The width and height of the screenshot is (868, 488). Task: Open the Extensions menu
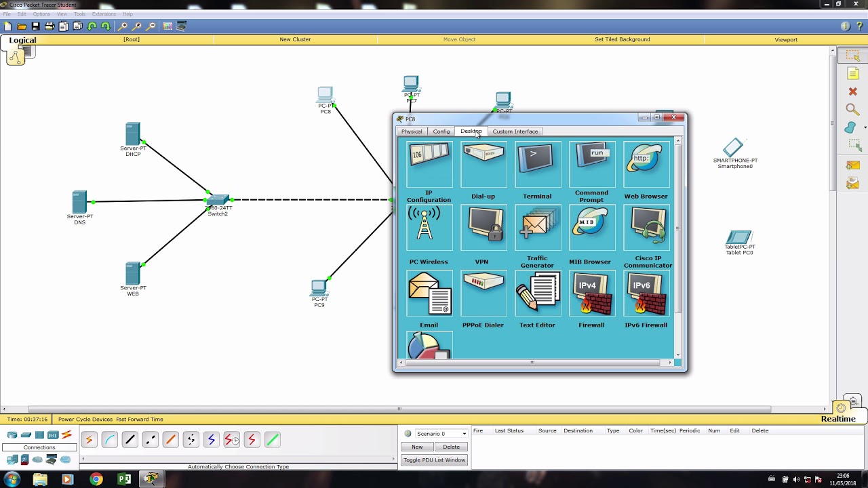point(104,14)
